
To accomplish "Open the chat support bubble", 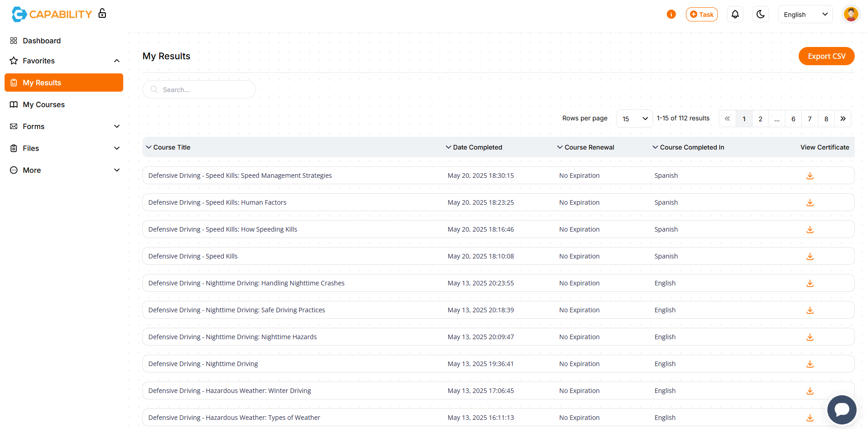I will tap(842, 409).
